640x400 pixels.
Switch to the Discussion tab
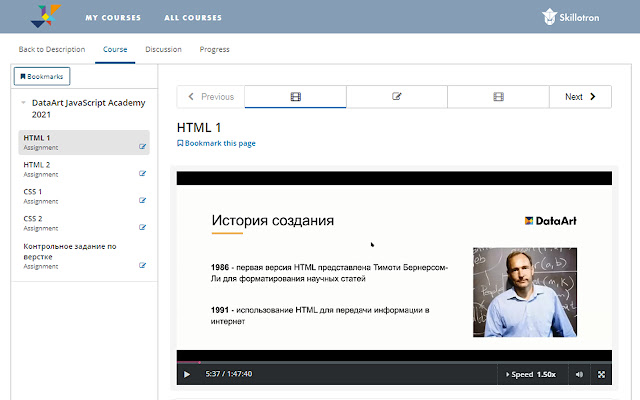pyautogui.click(x=163, y=49)
